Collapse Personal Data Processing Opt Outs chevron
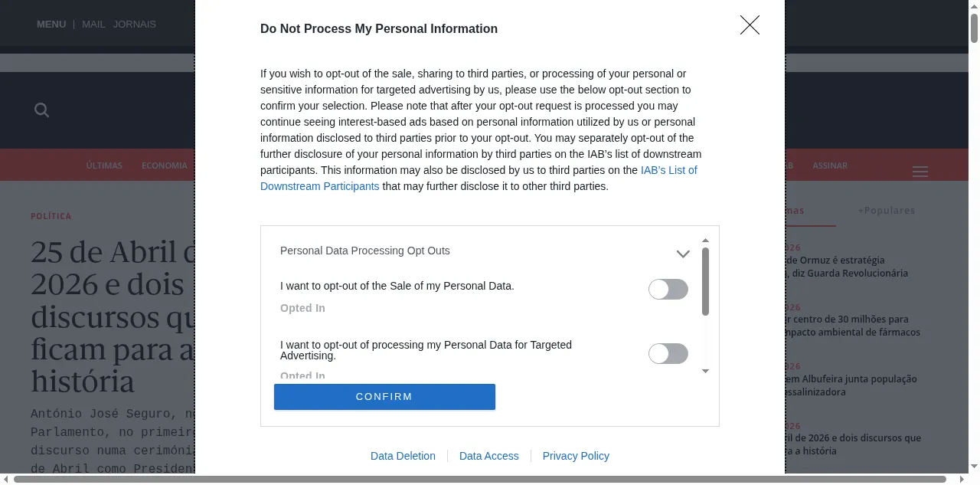Image resolution: width=980 pixels, height=485 pixels. (683, 254)
